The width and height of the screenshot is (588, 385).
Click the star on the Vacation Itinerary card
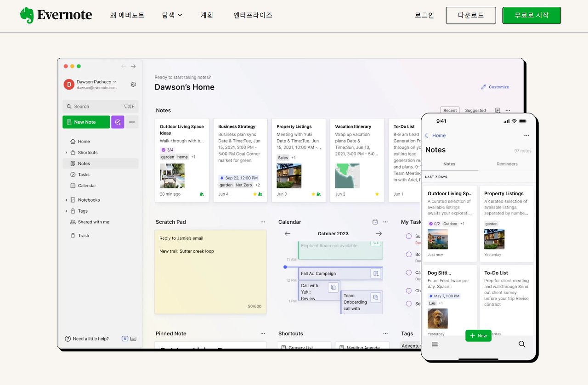(377, 194)
